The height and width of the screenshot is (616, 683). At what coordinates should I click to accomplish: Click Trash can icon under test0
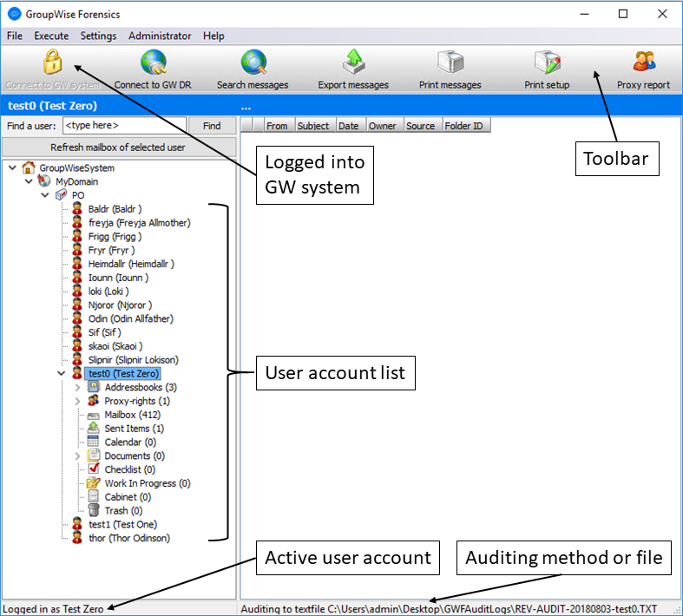click(93, 510)
